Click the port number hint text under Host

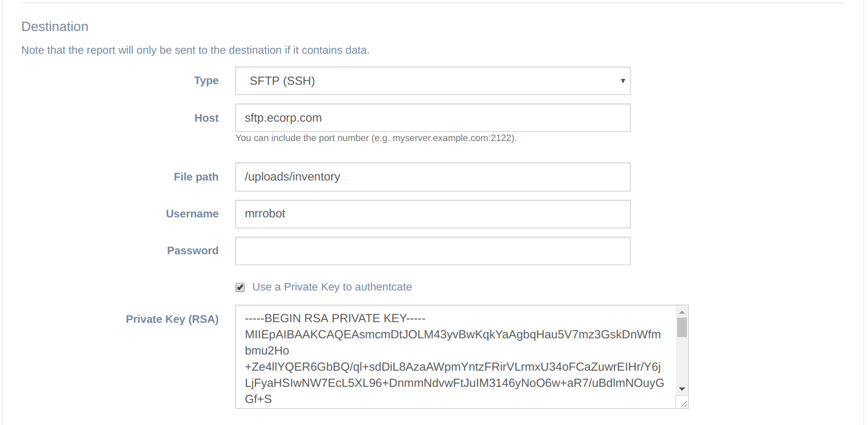pyautogui.click(x=376, y=138)
